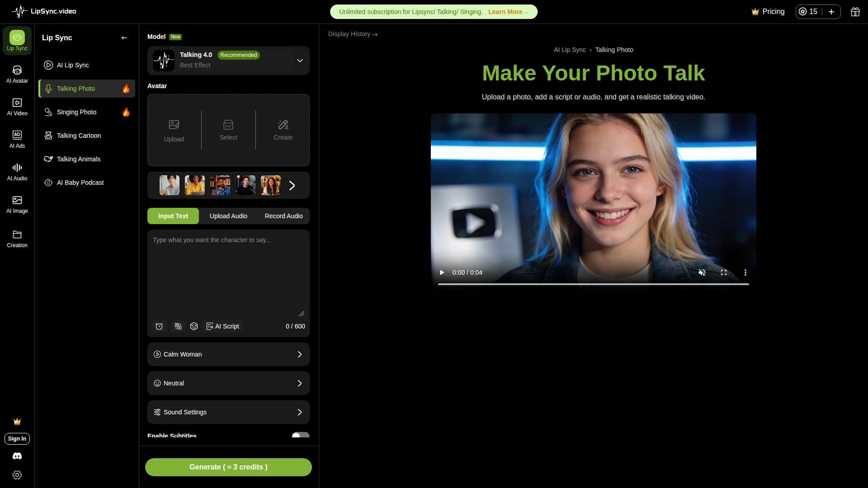
Task: Open AI Avatar from the left rail
Action: (x=17, y=74)
